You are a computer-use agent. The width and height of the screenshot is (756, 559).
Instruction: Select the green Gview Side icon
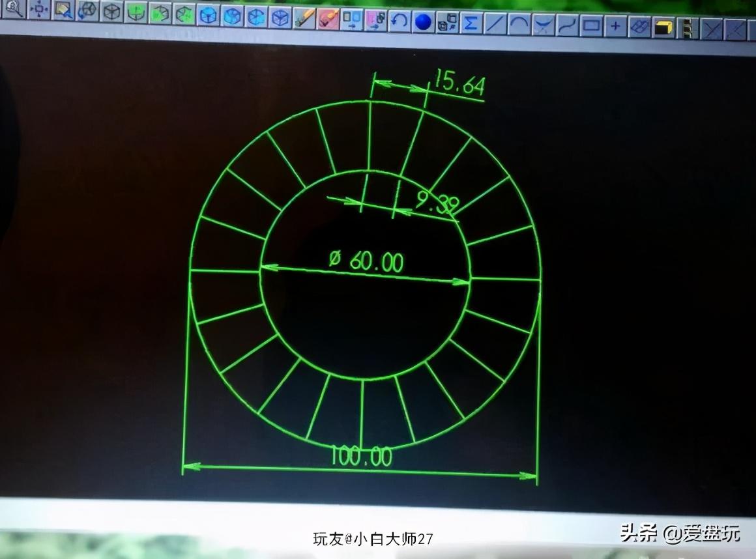[184, 14]
